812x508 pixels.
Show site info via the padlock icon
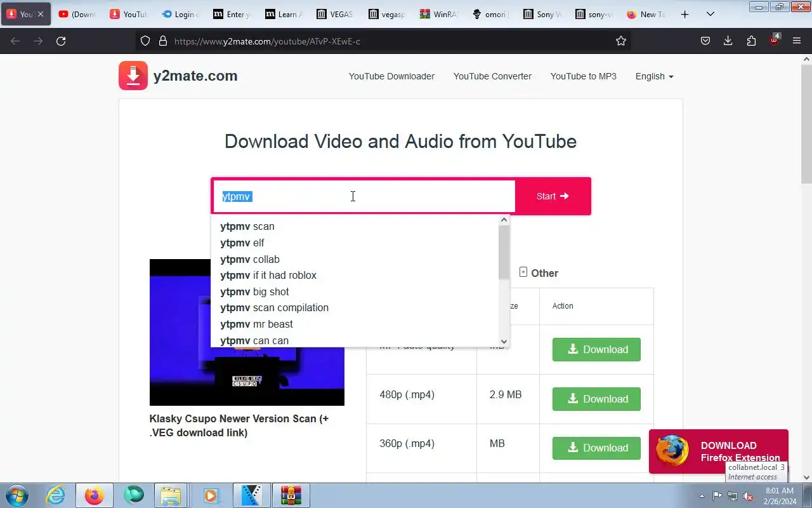coord(162,41)
